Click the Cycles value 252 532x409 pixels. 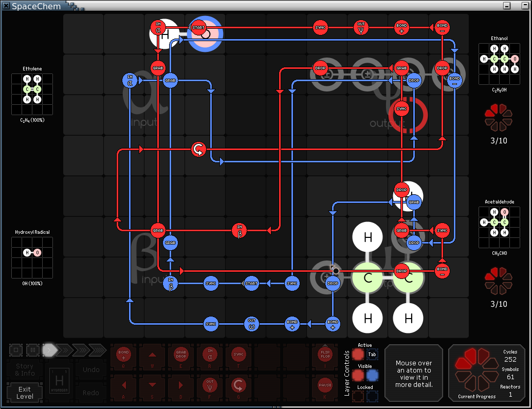coord(510,360)
